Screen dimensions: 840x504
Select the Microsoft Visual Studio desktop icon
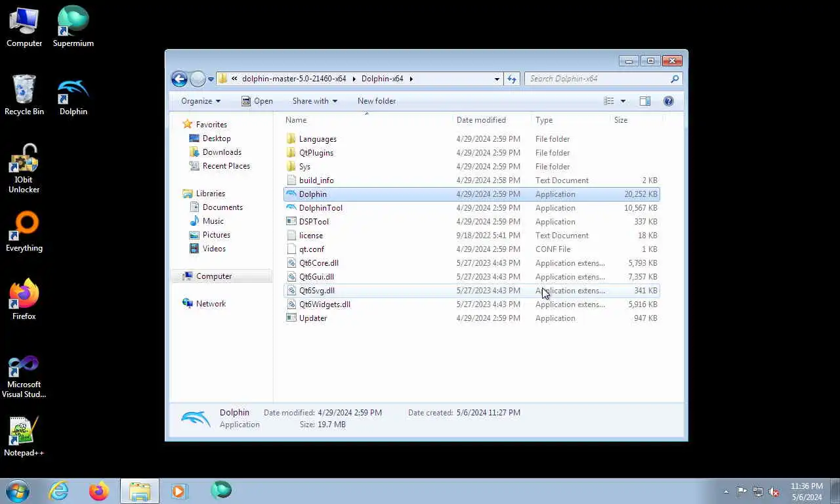24,376
